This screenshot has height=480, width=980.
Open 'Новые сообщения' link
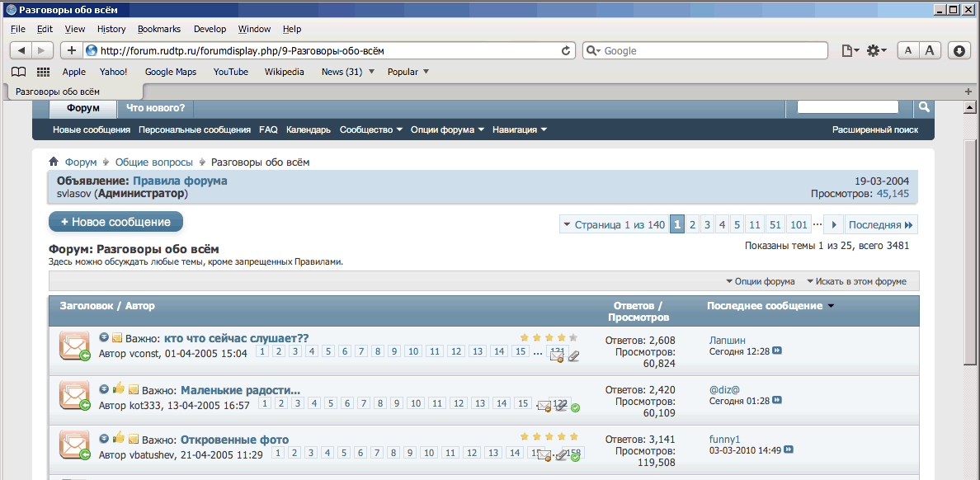pos(92,129)
